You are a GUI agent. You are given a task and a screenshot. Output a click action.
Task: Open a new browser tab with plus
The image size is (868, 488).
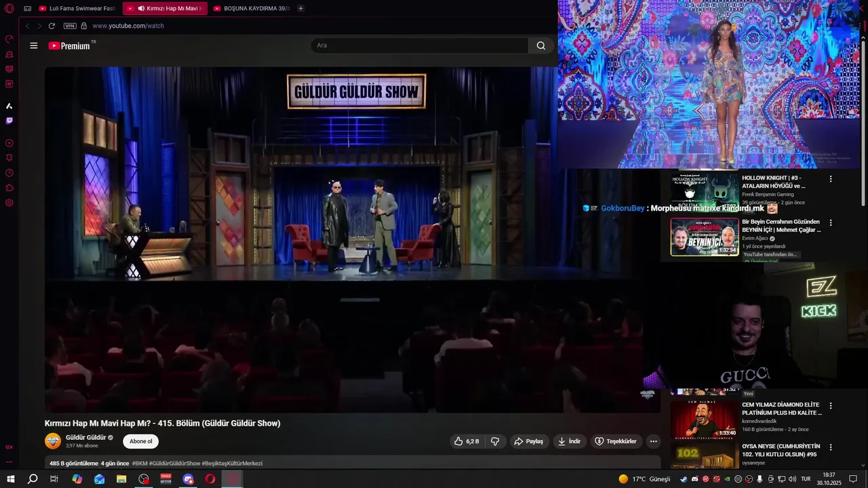pyautogui.click(x=300, y=8)
